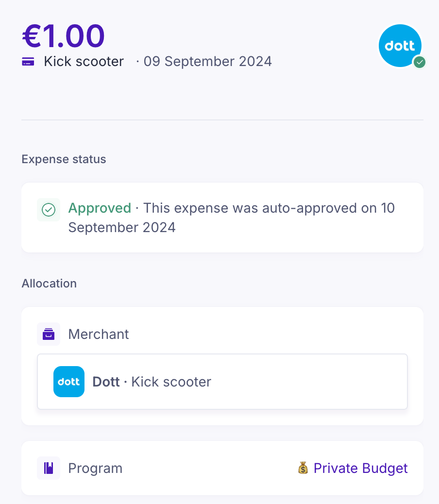
Task: Click the bold Dott name in Merchant field
Action: tap(106, 382)
